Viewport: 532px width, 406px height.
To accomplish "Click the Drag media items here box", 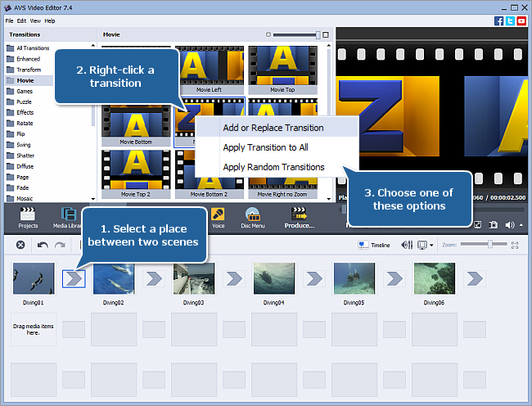I will point(34,329).
